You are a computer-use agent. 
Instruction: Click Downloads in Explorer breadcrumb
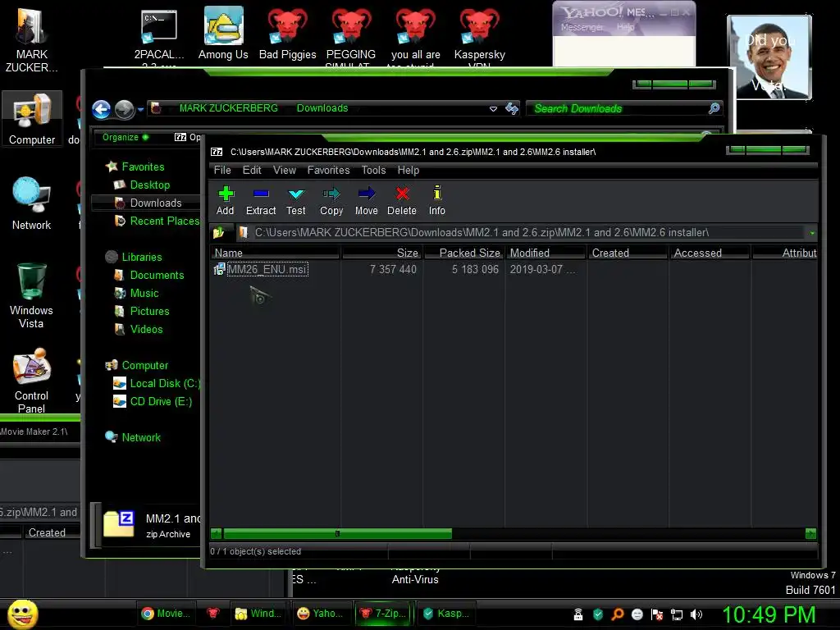[x=322, y=107]
